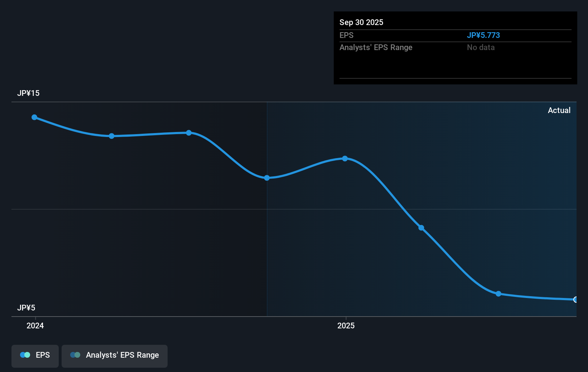Click the 2024 axis label
The width and height of the screenshot is (588, 372).
coord(35,326)
